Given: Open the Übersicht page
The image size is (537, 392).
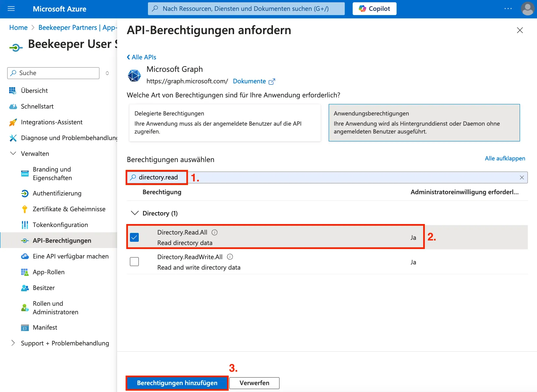Looking at the screenshot, I should point(34,91).
